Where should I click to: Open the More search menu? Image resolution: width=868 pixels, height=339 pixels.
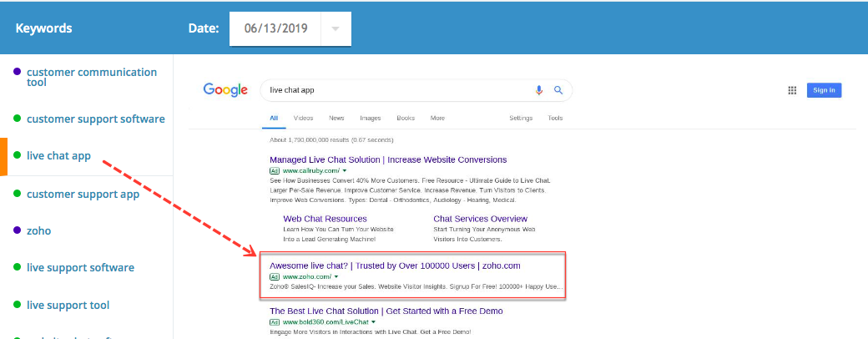[437, 118]
